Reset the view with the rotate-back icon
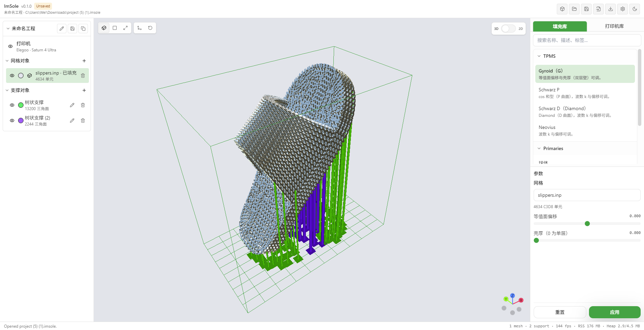This screenshot has height=330, width=644. click(x=150, y=28)
